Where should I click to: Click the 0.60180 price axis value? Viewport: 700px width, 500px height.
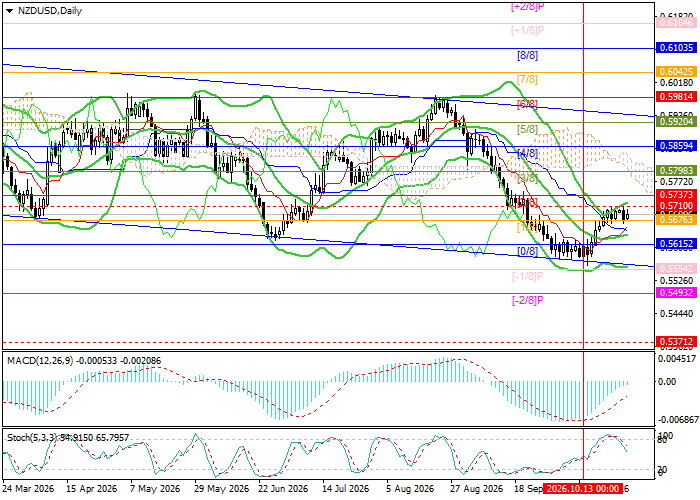pyautogui.click(x=677, y=83)
